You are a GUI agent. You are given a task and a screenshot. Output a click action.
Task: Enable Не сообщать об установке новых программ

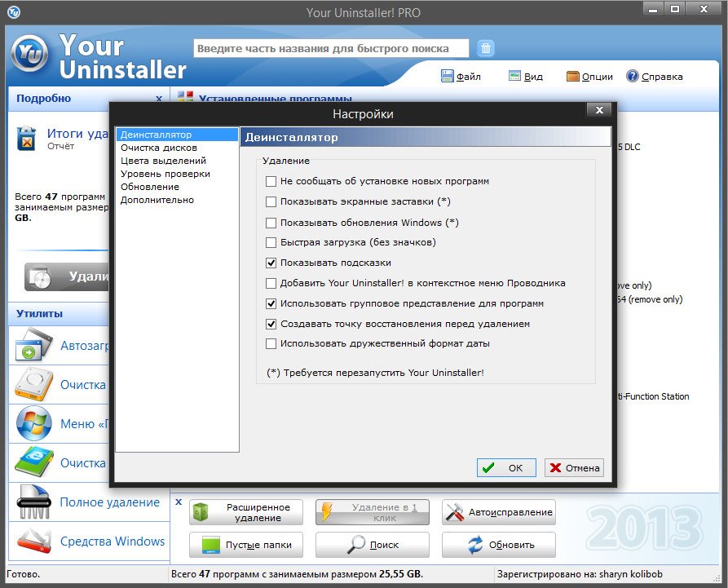pyautogui.click(x=271, y=181)
